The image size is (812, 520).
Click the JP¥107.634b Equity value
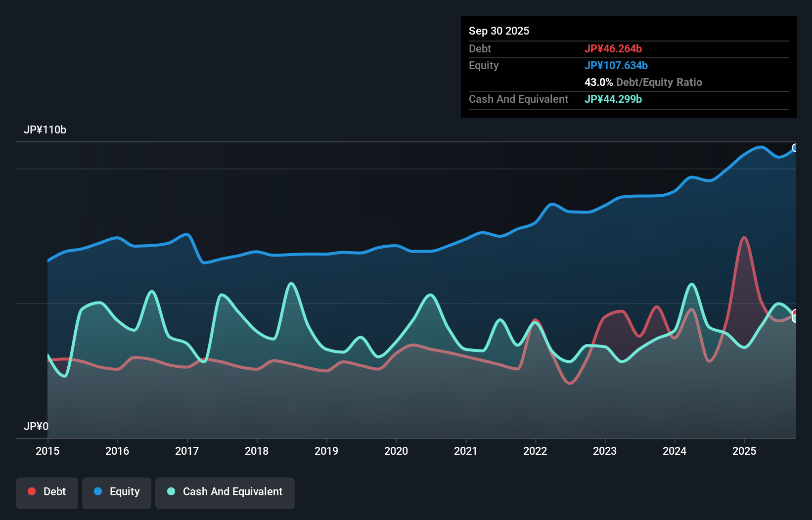(617, 65)
